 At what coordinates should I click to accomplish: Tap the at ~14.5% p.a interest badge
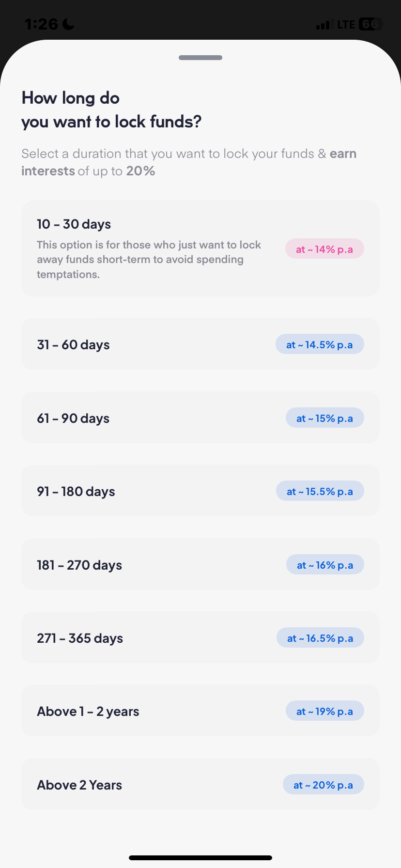pos(320,344)
